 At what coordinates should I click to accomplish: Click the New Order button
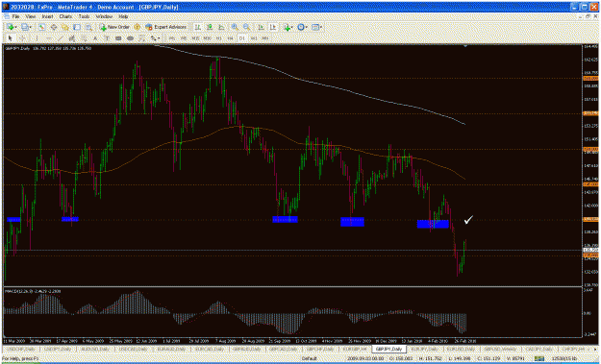114,27
